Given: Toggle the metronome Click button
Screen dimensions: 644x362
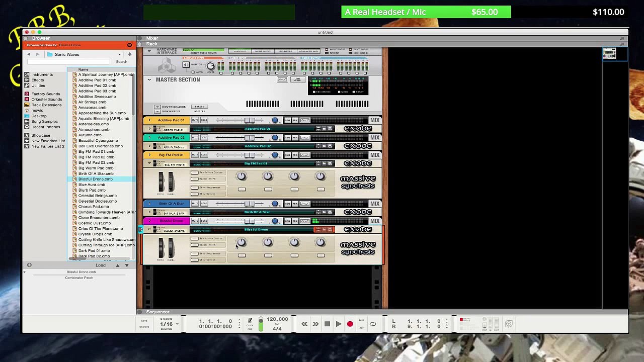Looking at the screenshot, I should click(250, 322).
